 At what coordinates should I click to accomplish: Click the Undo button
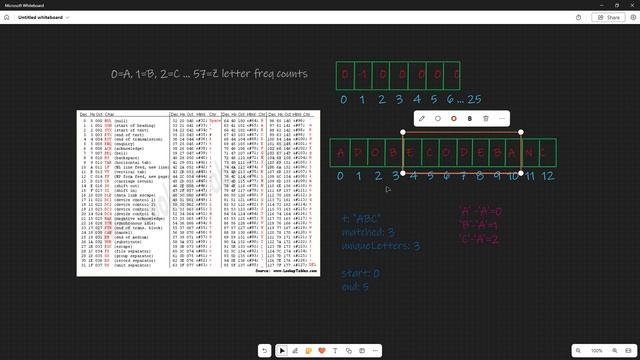click(x=264, y=351)
